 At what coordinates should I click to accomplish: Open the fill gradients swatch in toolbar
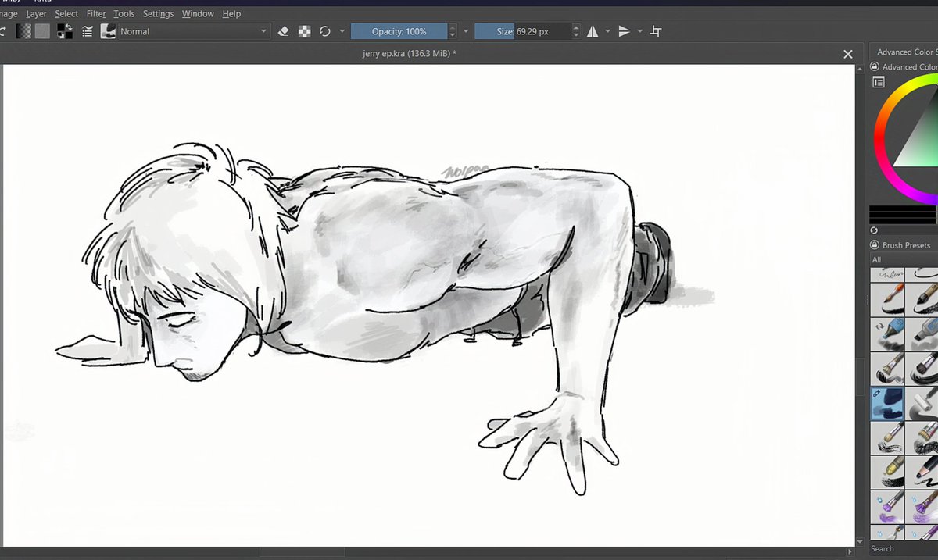coord(24,31)
